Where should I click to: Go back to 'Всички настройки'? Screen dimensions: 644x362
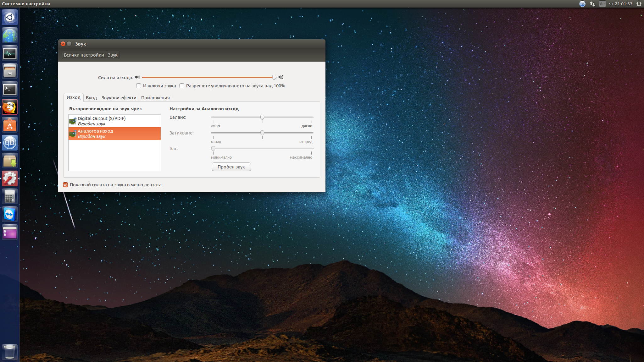pos(84,55)
